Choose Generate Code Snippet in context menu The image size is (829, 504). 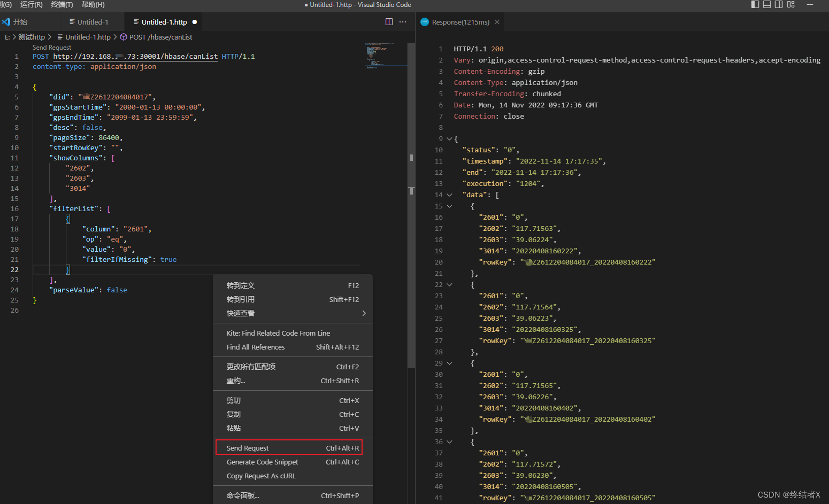[262, 462]
